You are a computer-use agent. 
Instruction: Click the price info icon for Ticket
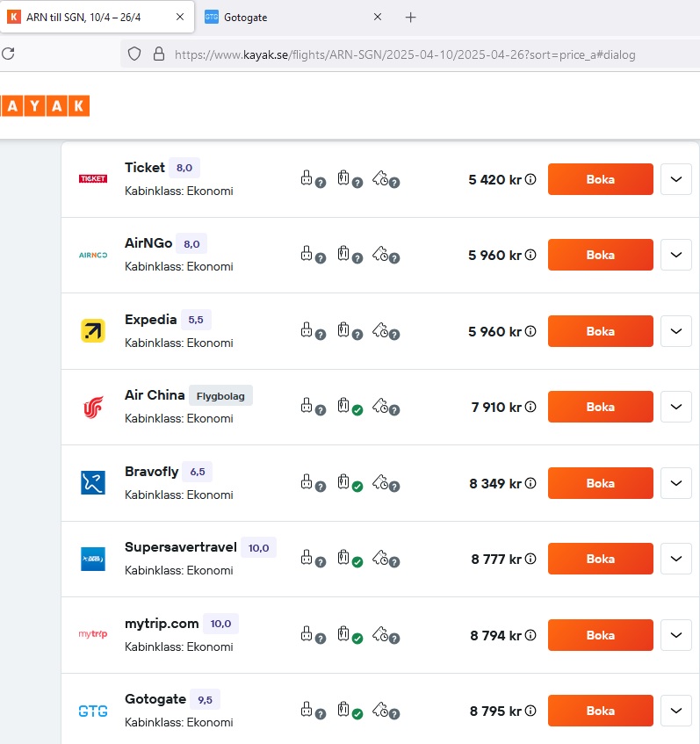(x=530, y=180)
